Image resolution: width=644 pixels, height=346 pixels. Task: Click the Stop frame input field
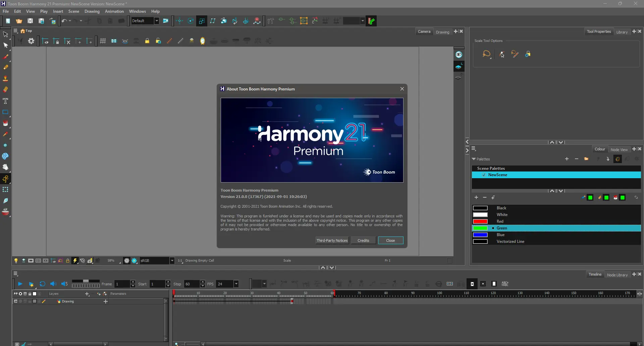coord(192,284)
